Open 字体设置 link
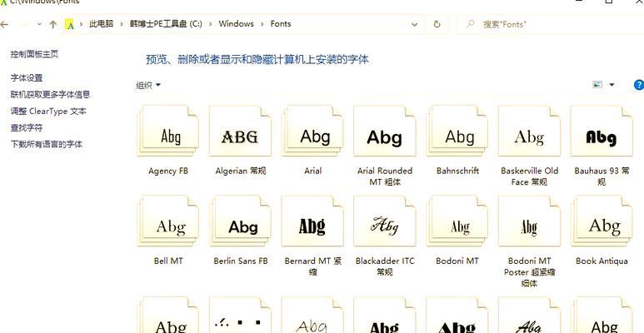The height and width of the screenshot is (333, 644). 27,78
